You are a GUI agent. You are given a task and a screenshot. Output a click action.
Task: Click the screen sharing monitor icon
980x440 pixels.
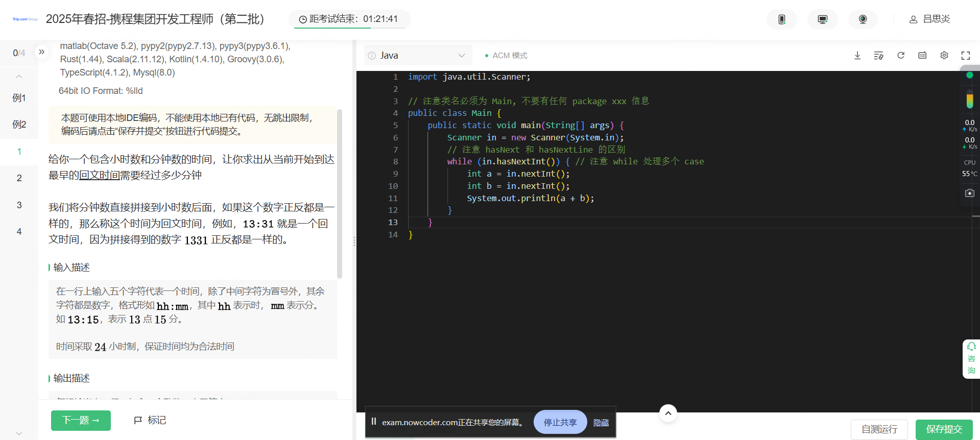click(822, 19)
